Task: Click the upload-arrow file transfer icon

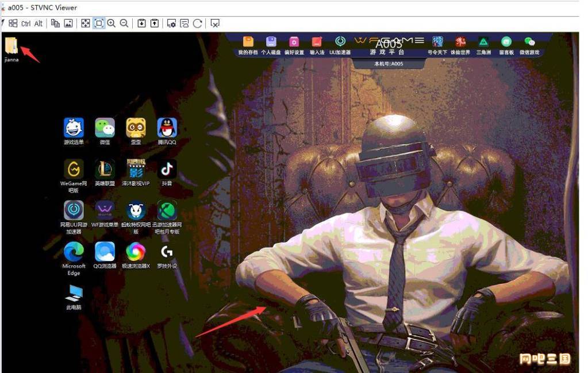Action: click(155, 23)
